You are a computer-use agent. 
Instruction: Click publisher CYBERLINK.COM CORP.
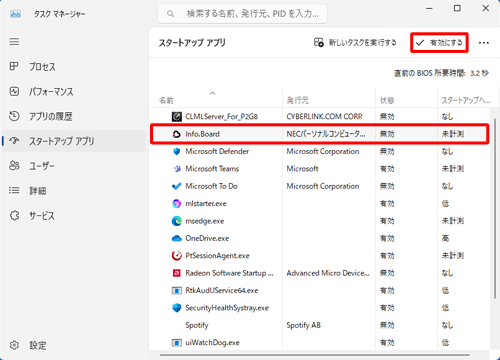(x=324, y=116)
